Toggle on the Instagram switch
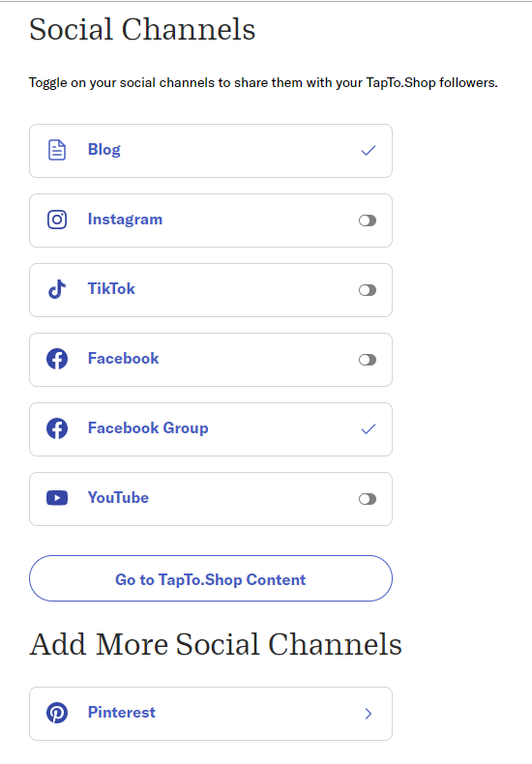The height and width of the screenshot is (764, 532). [368, 220]
